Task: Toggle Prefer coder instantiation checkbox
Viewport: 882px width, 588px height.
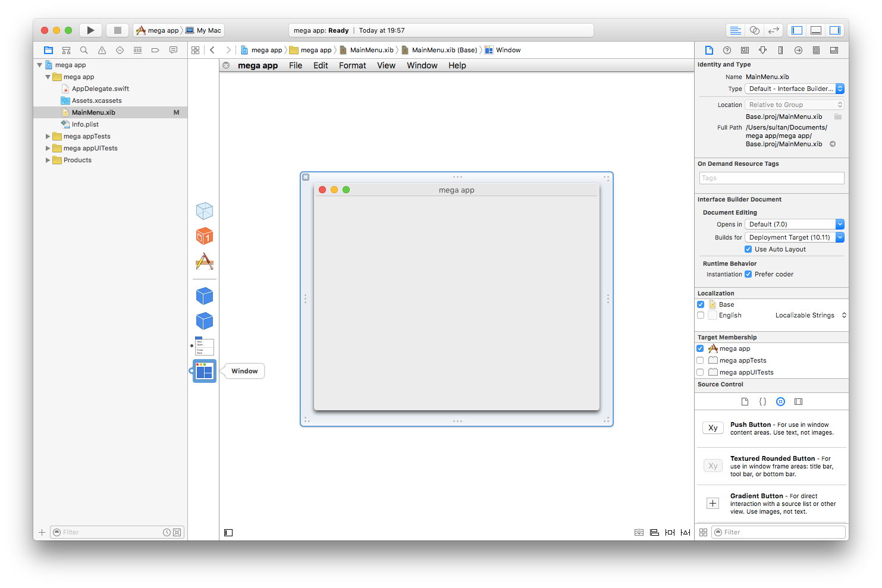Action: (748, 274)
